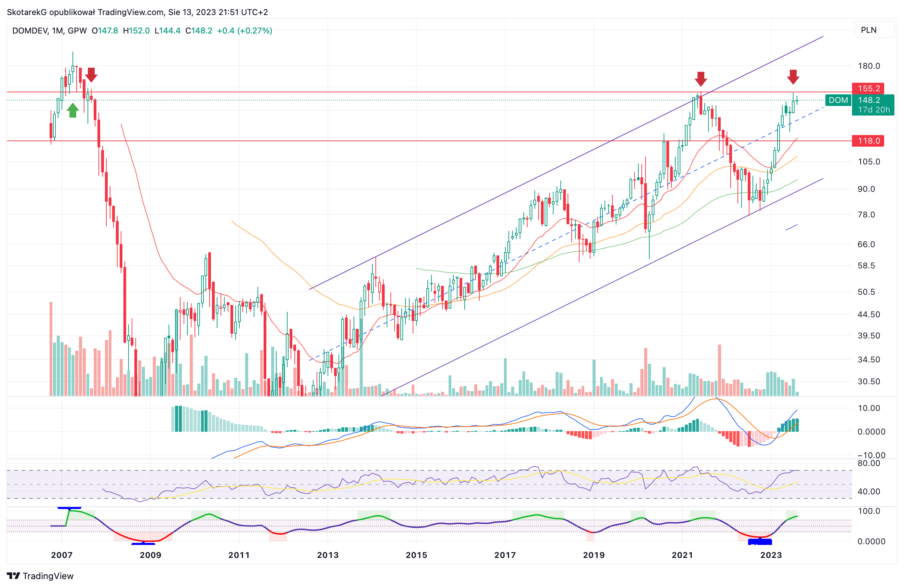Click the +0.4 (+0.27%) change text
The height and width of the screenshot is (588, 904).
point(244,31)
